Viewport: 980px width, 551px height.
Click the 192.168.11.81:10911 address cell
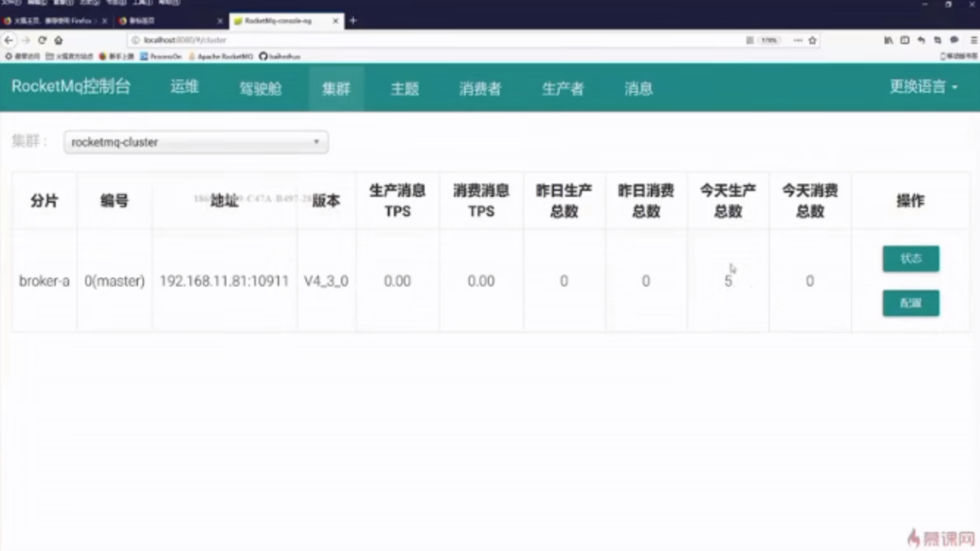click(x=224, y=281)
